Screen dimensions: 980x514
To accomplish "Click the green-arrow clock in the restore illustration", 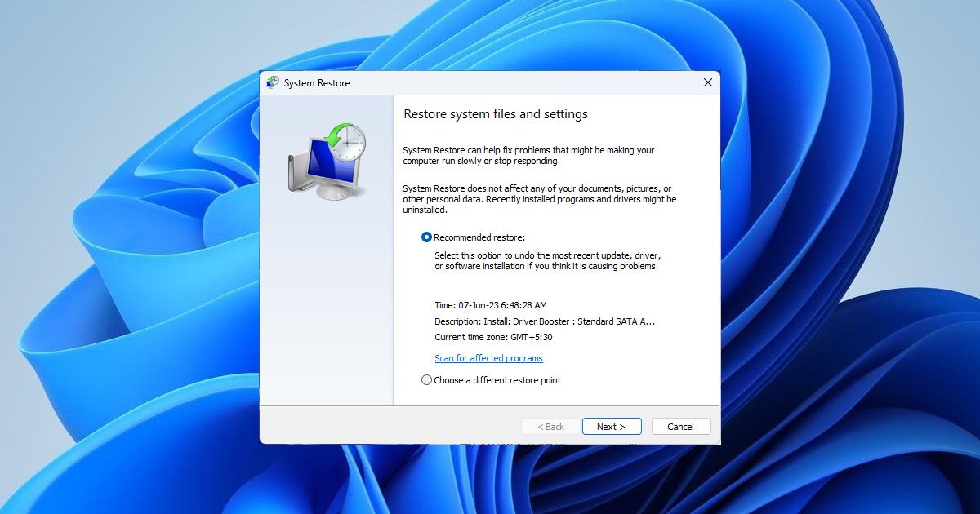I will tap(346, 142).
